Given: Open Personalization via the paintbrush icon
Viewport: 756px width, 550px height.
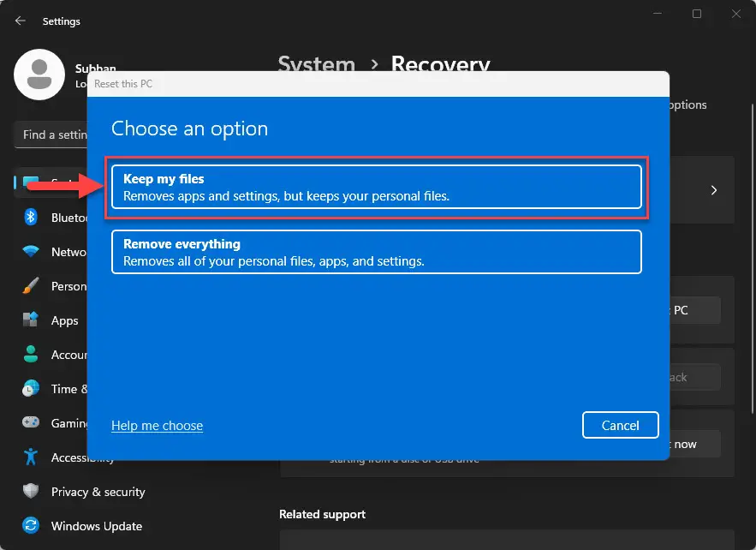Looking at the screenshot, I should [31, 286].
